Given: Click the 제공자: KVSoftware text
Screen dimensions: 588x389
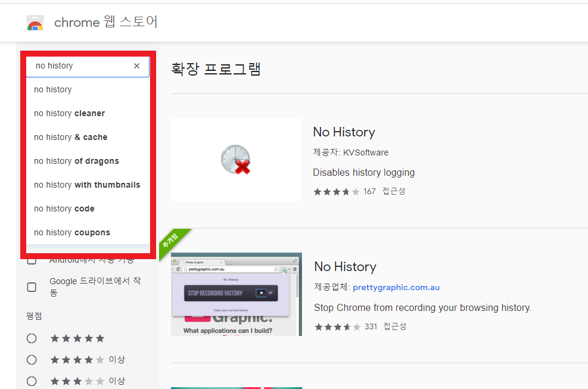Looking at the screenshot, I should pos(351,153).
